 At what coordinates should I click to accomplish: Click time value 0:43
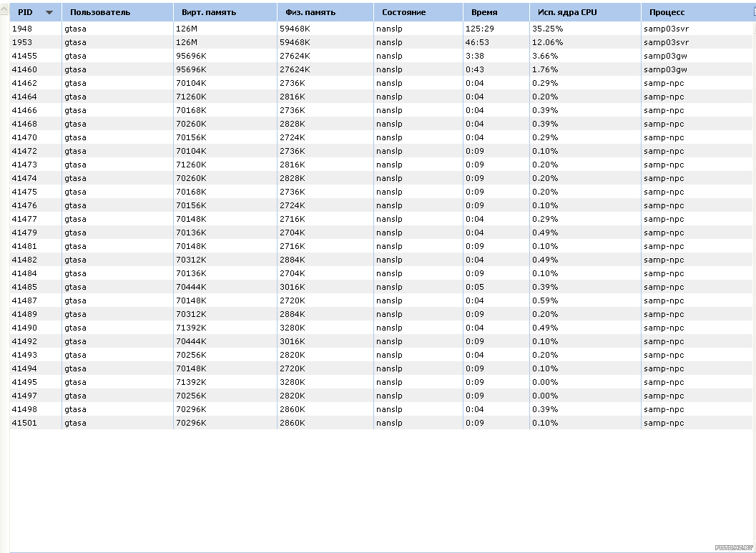pos(475,69)
